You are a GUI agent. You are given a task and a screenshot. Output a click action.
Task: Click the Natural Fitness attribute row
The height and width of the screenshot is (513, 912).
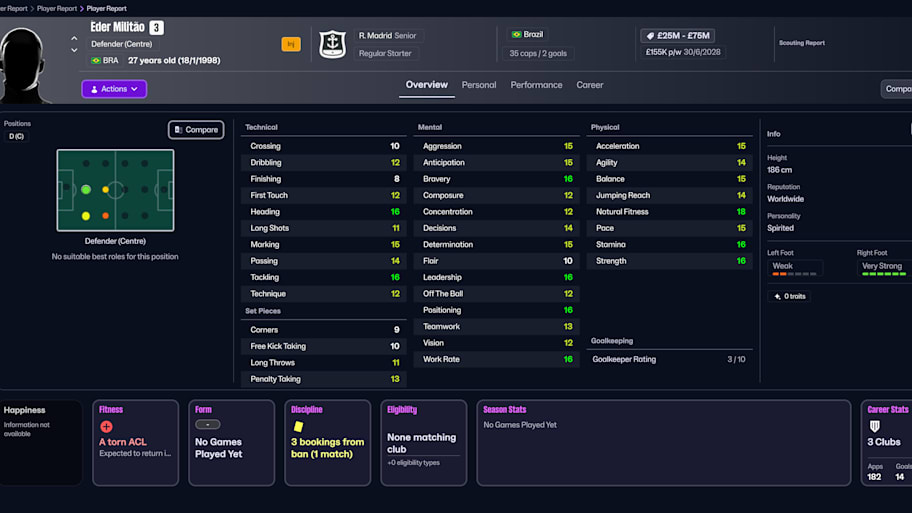point(670,212)
